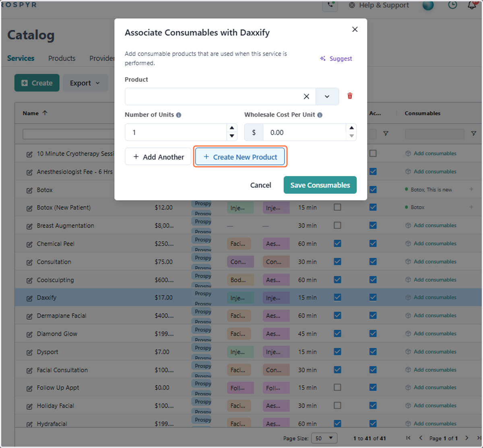Click the info icon beside Wholesale Cost Per Unit
This screenshot has height=448, width=483.
point(320,115)
